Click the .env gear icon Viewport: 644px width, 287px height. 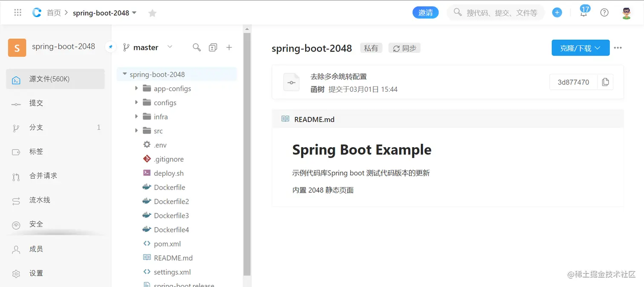click(x=147, y=145)
